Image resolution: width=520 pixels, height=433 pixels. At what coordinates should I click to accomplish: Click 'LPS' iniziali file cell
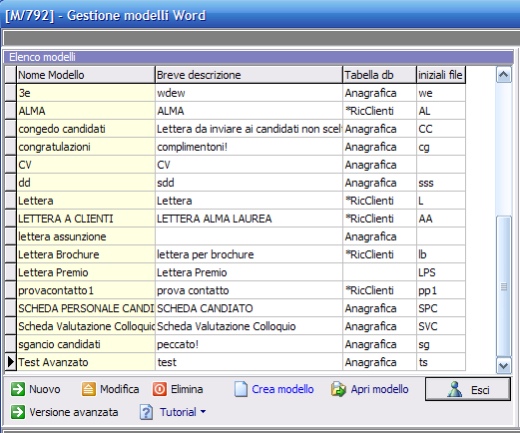tap(441, 273)
